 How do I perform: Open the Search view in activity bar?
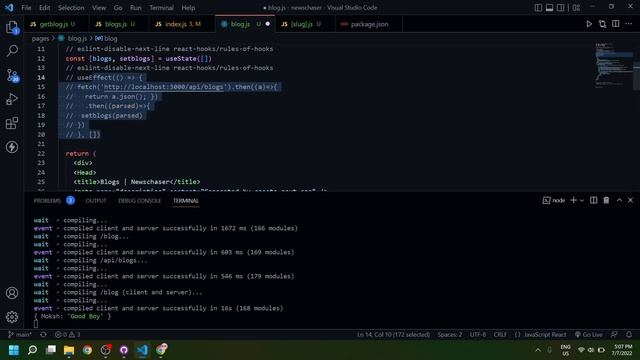(12, 51)
